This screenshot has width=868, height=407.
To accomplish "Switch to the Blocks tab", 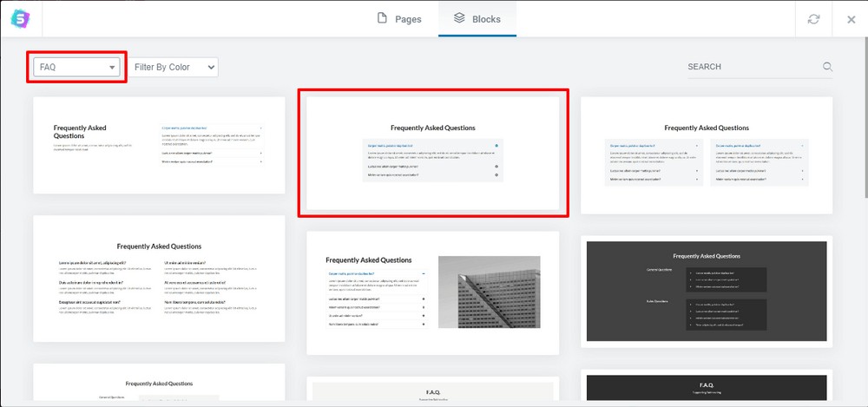I will coord(477,19).
